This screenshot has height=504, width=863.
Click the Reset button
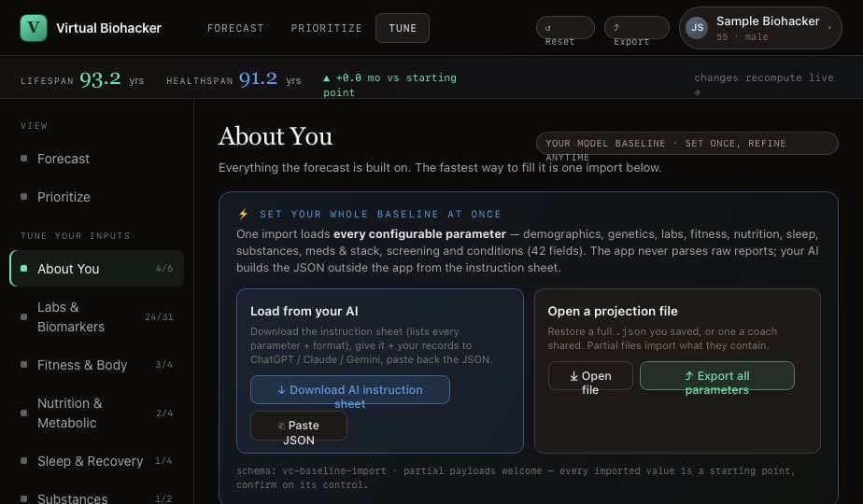click(x=565, y=28)
